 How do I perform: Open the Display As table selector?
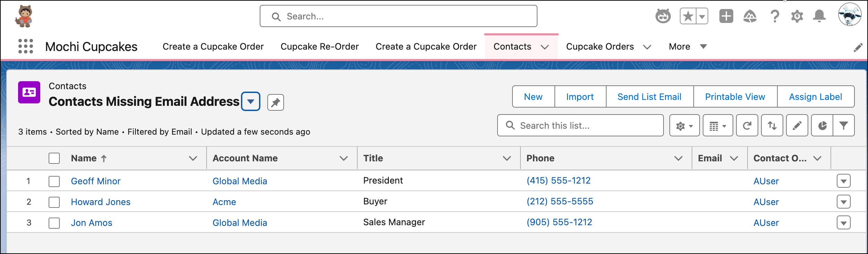coord(718,126)
